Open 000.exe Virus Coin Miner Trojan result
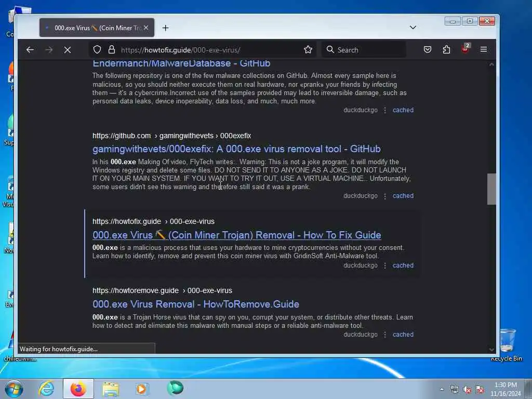 pyautogui.click(x=237, y=235)
